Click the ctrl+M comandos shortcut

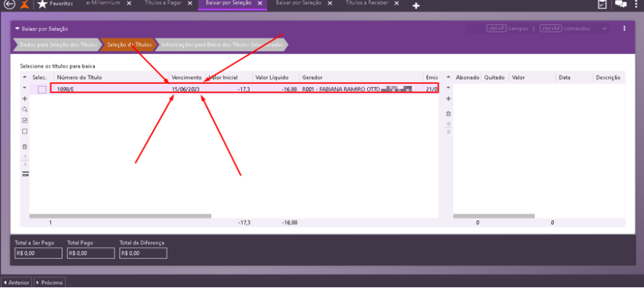pyautogui.click(x=565, y=29)
